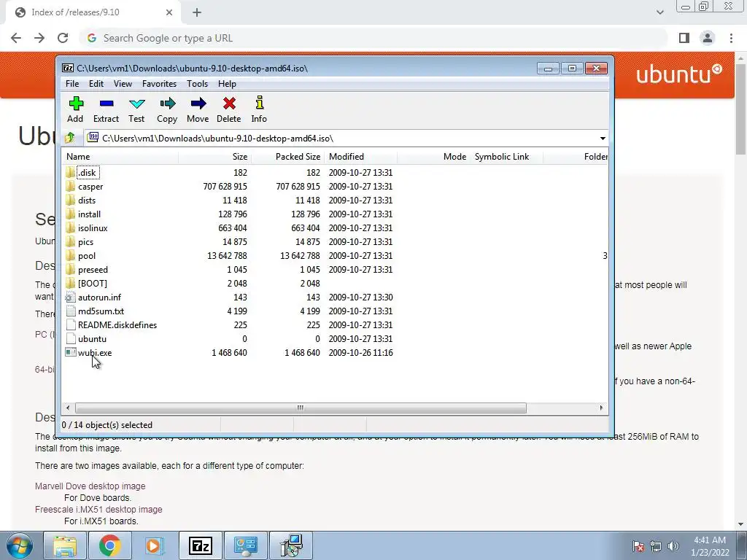Close the Index of /releases/9.10 tab
The height and width of the screenshot is (560, 747).
pyautogui.click(x=169, y=12)
